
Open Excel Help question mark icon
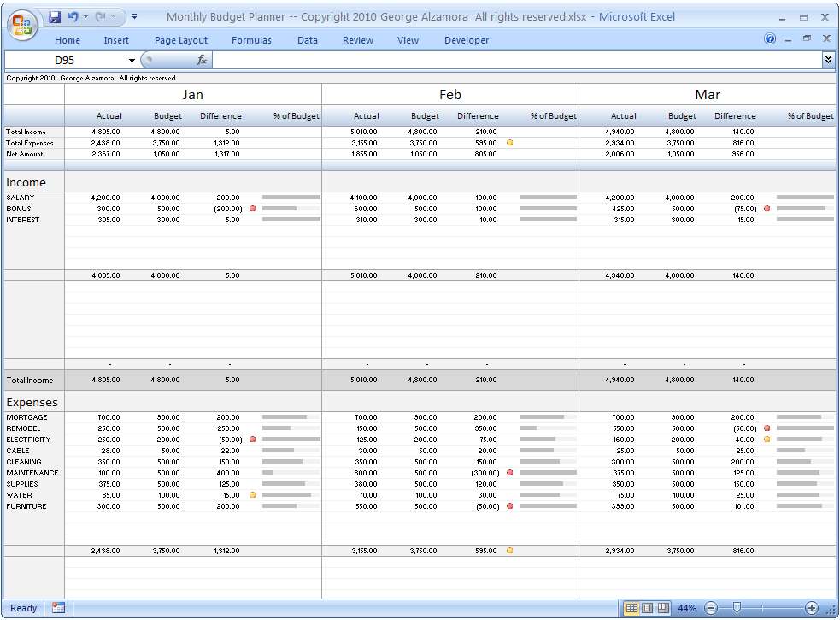[x=770, y=38]
